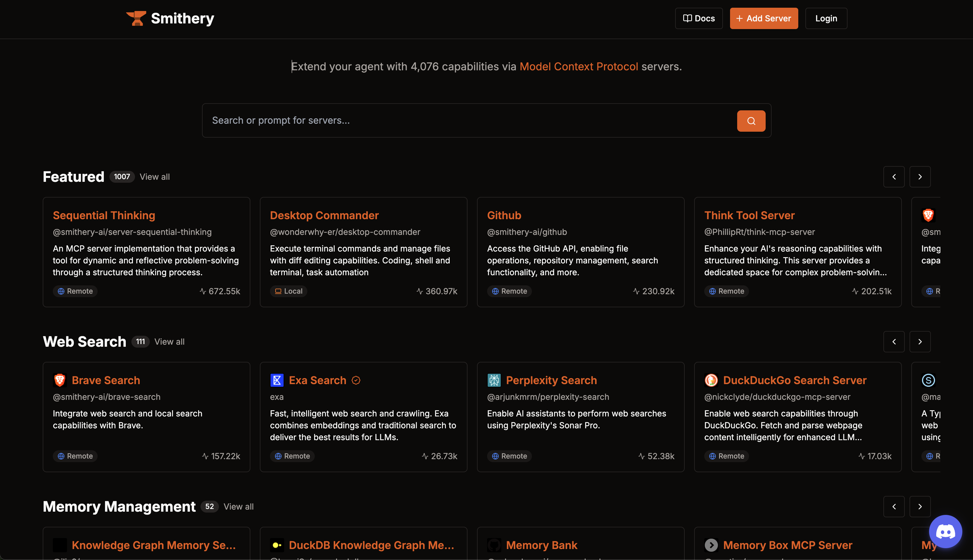
Task: Go to previous Memory Management servers
Action: [x=894, y=507]
